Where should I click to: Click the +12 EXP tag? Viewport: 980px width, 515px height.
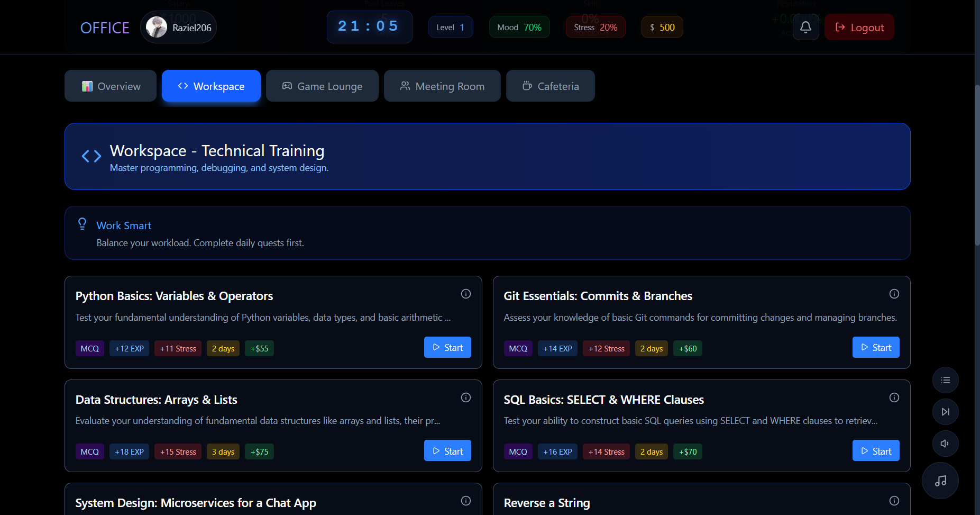pyautogui.click(x=130, y=348)
